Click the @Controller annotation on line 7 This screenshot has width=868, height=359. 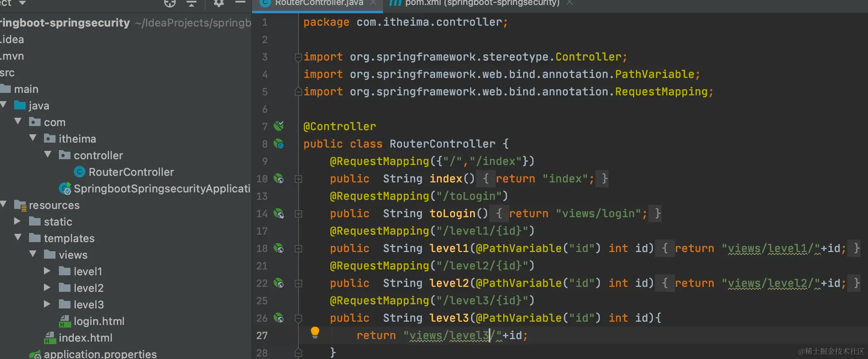click(x=339, y=126)
